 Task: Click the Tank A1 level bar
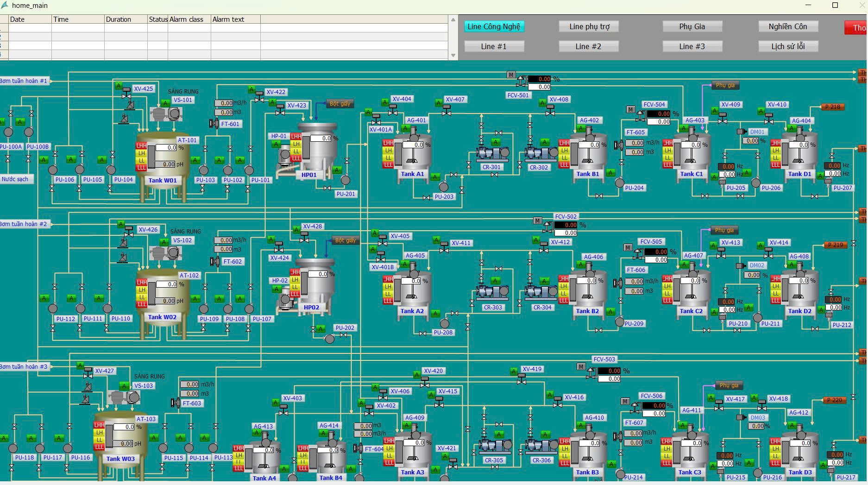click(x=398, y=154)
